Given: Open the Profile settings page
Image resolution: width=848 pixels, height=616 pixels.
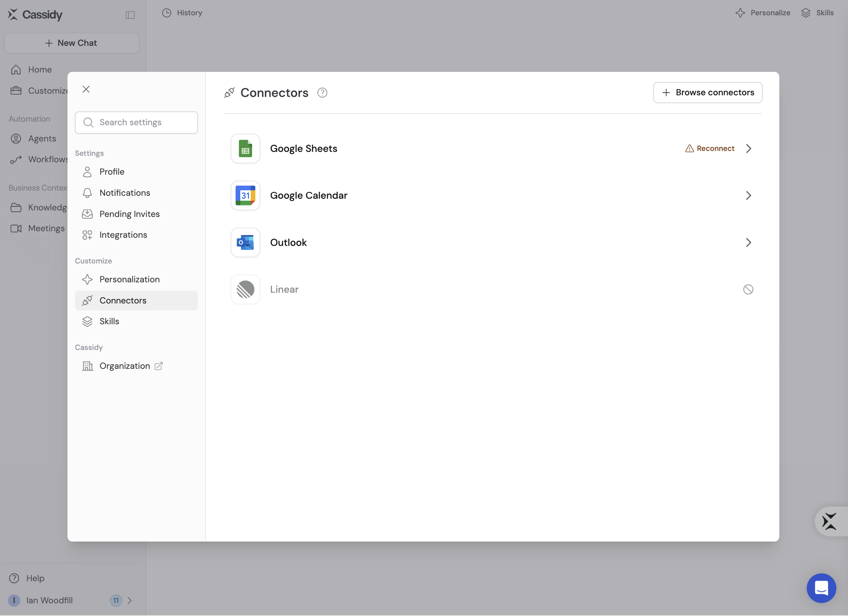Looking at the screenshot, I should click(136, 172).
